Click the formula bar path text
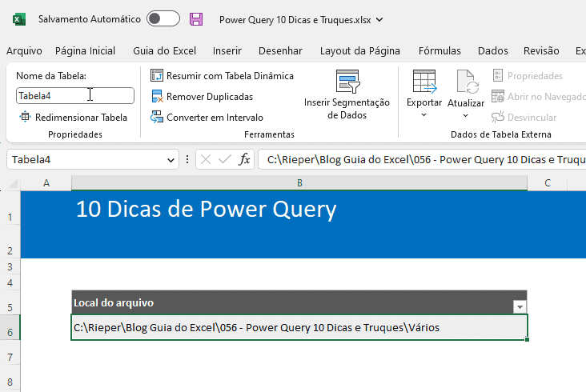 coord(426,160)
